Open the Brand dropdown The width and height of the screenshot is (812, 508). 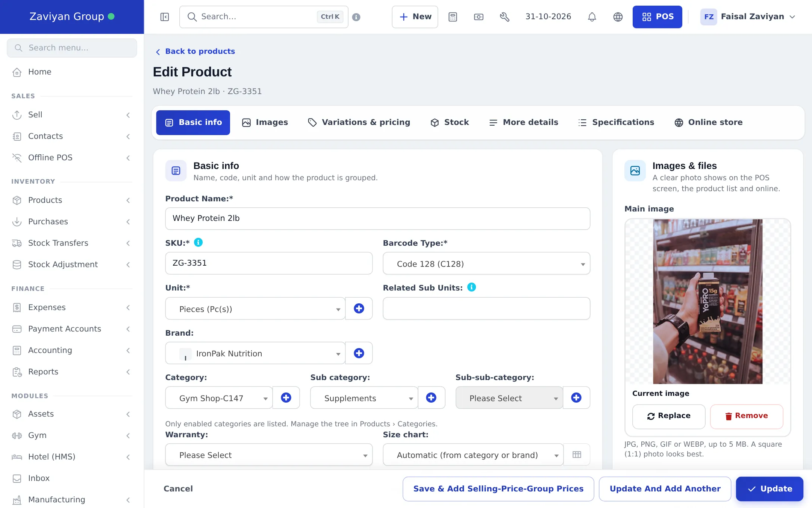coord(255,353)
